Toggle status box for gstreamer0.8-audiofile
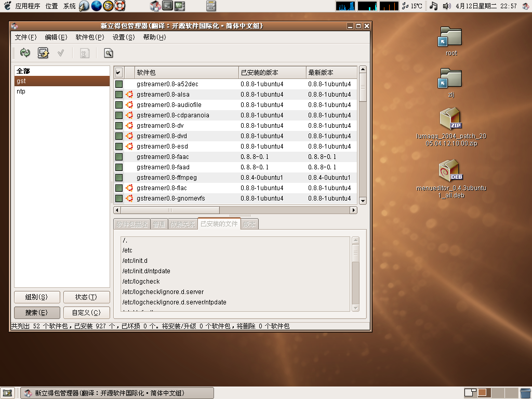The height and width of the screenshot is (399, 532). [119, 105]
